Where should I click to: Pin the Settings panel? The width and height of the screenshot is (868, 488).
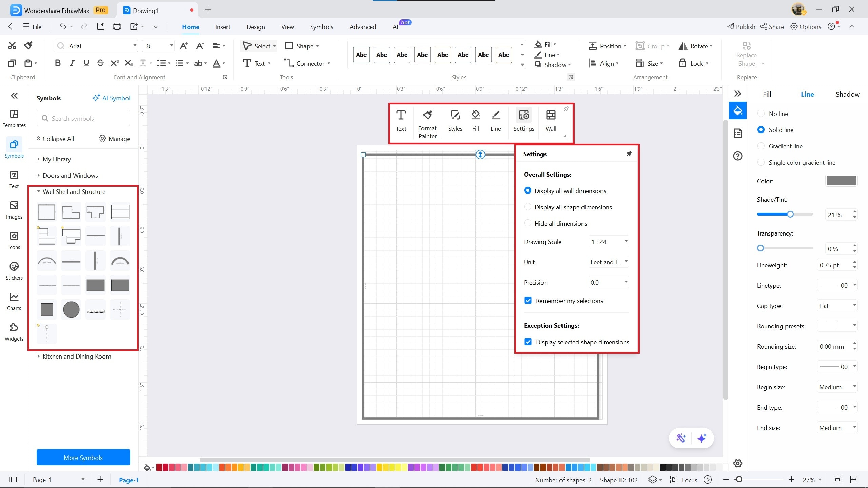click(629, 154)
